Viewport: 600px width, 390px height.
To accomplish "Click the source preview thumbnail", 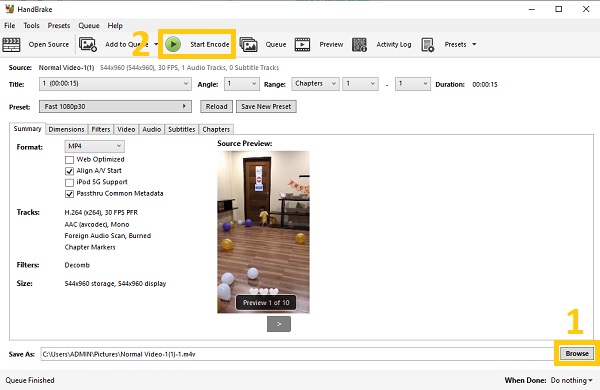I will [x=263, y=232].
